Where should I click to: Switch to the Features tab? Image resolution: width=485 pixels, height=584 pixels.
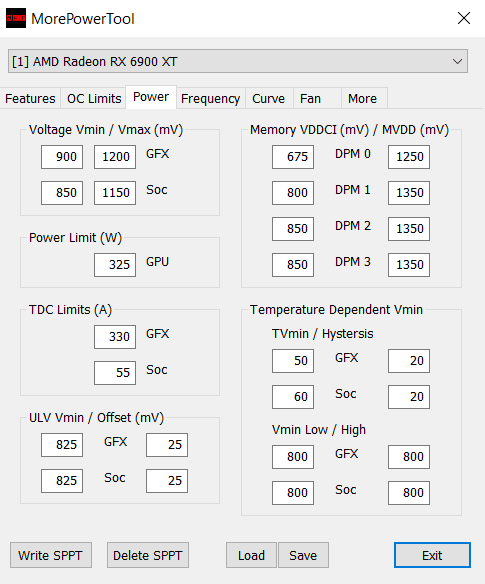[30, 99]
